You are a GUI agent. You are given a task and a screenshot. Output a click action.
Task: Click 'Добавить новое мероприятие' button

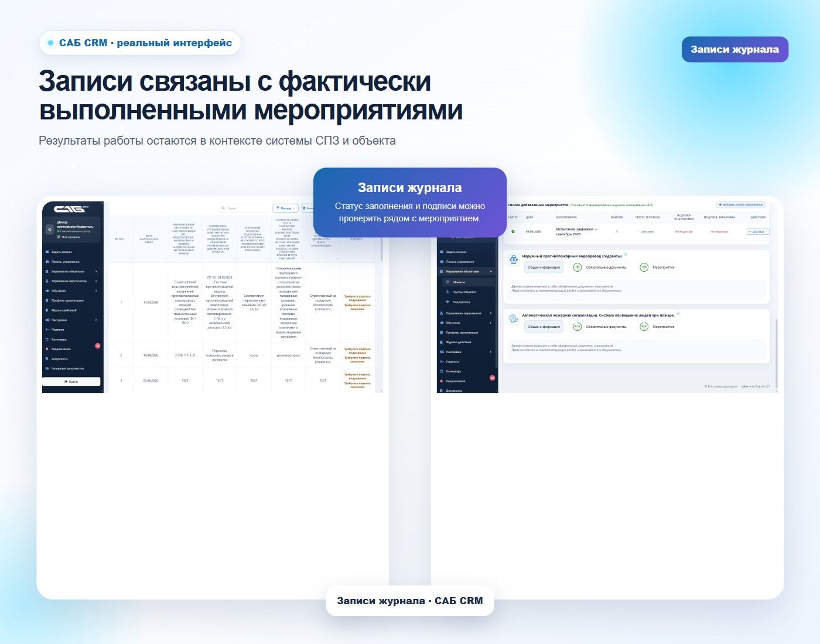pyautogui.click(x=741, y=205)
